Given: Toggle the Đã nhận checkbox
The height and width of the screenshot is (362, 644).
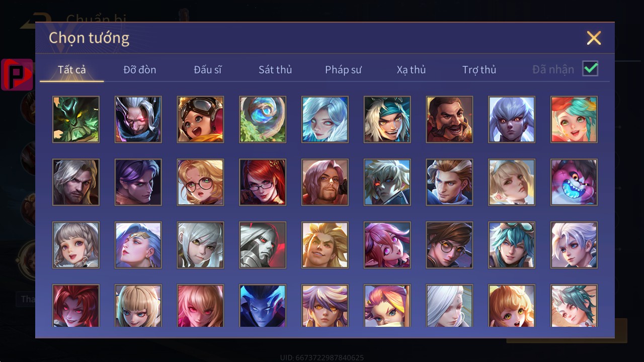Looking at the screenshot, I should 590,69.
